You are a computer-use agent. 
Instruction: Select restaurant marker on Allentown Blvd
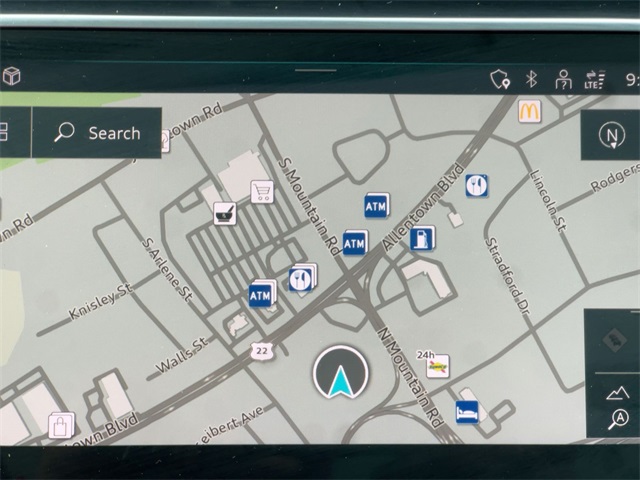coord(477,185)
